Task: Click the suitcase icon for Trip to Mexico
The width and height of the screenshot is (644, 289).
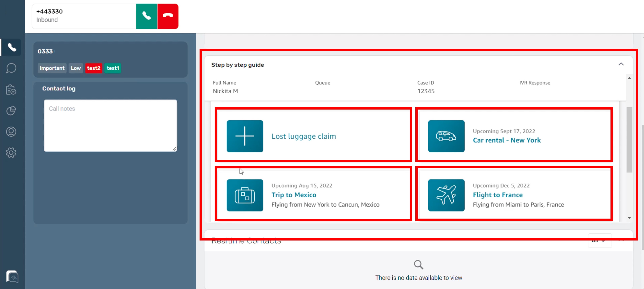Action: pyautogui.click(x=244, y=195)
